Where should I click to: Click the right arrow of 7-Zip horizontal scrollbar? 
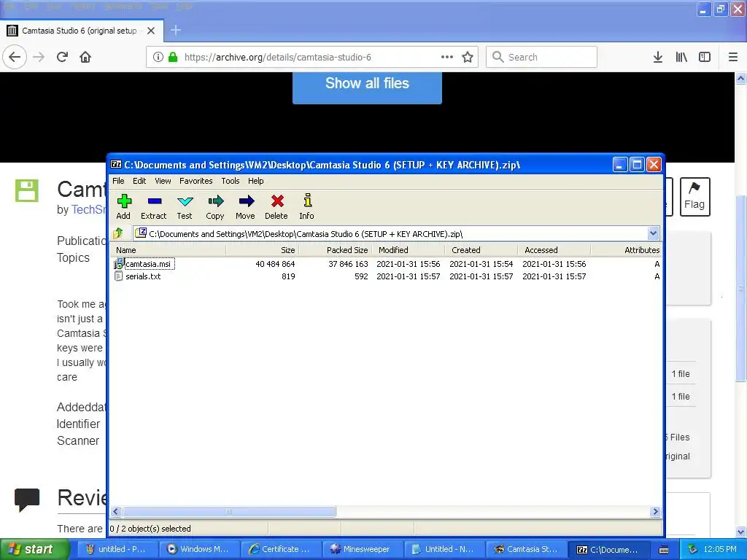[x=656, y=511]
